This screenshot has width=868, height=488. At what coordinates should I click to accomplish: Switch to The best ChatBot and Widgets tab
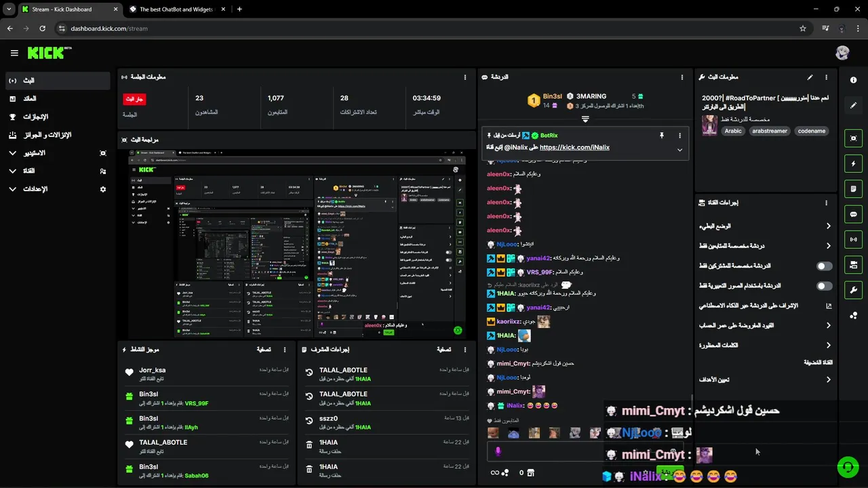pyautogui.click(x=176, y=9)
